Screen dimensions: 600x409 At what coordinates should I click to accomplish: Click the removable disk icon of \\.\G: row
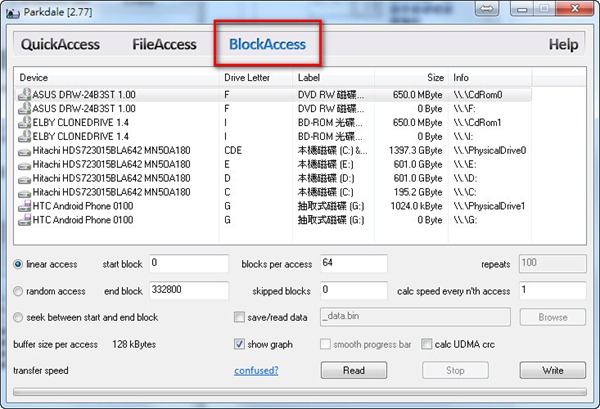click(24, 220)
